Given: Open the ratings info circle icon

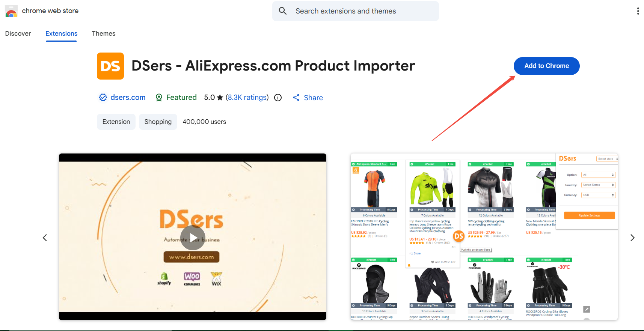Looking at the screenshot, I should pyautogui.click(x=278, y=98).
